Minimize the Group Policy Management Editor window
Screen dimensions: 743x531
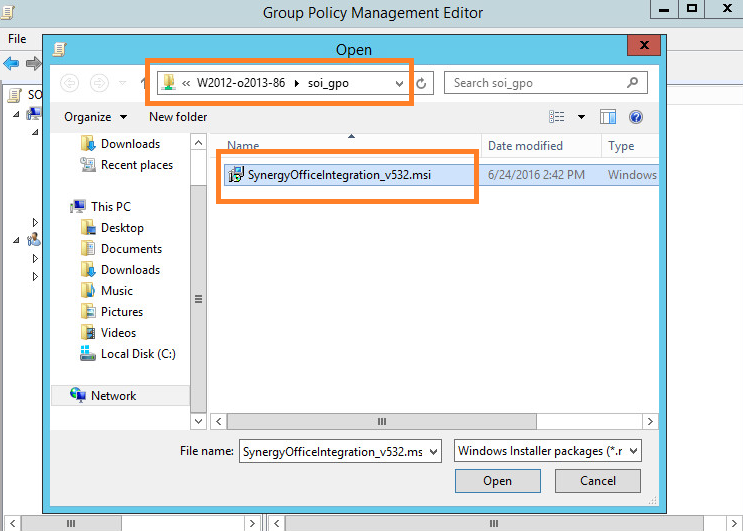point(664,9)
